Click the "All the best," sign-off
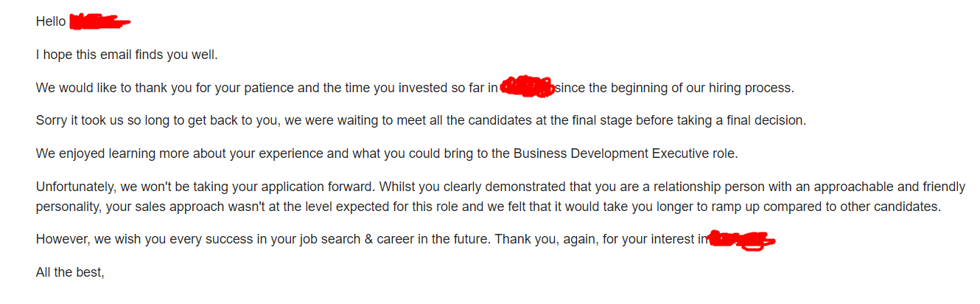This screenshot has height=304, width=980. coord(70,273)
